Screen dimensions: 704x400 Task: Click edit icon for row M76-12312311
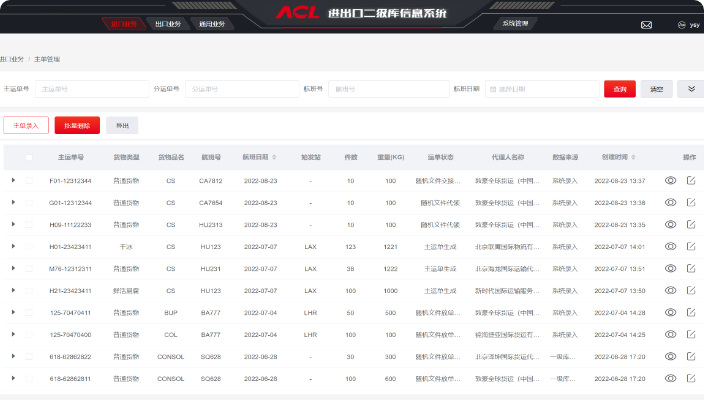(690, 268)
